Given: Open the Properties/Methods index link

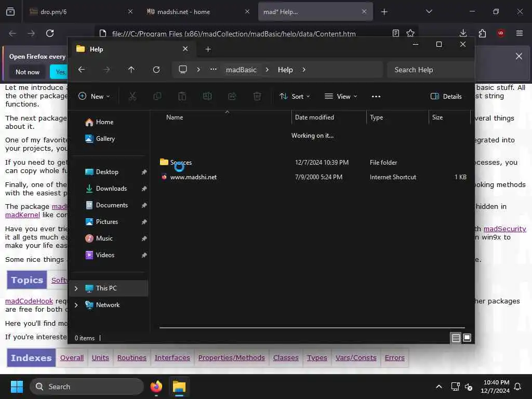Looking at the screenshot, I should click(231, 357).
